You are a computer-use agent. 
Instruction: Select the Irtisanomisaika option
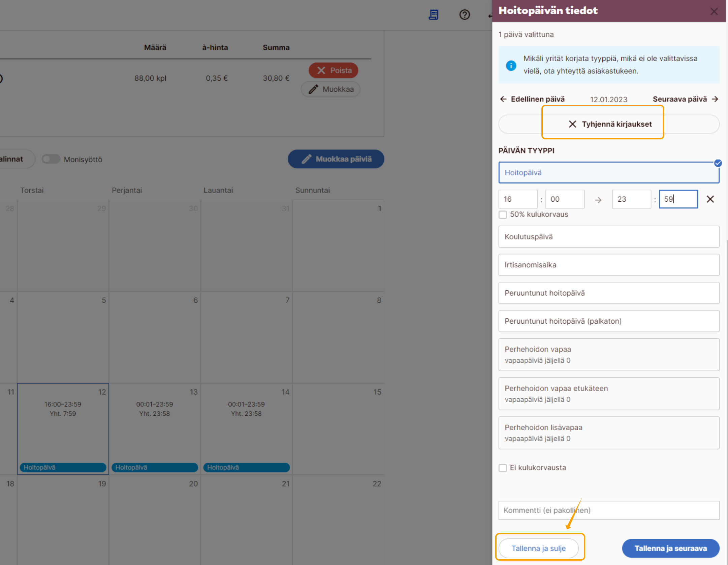(608, 265)
